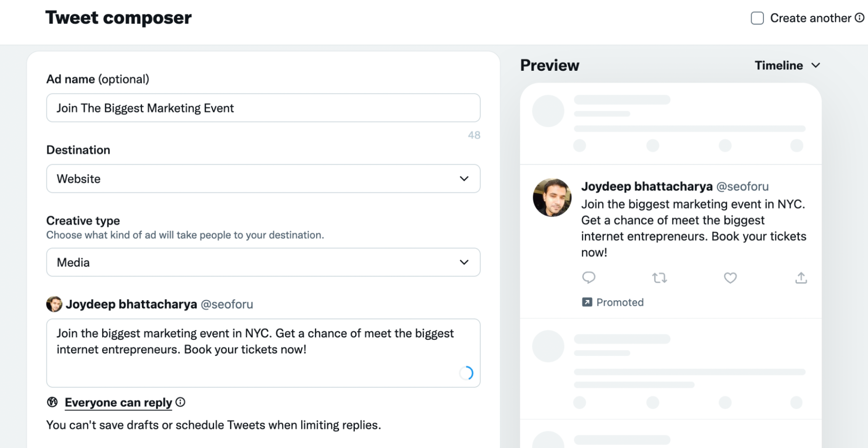Click small avatar above tweet text box
The width and height of the screenshot is (868, 448).
click(54, 304)
